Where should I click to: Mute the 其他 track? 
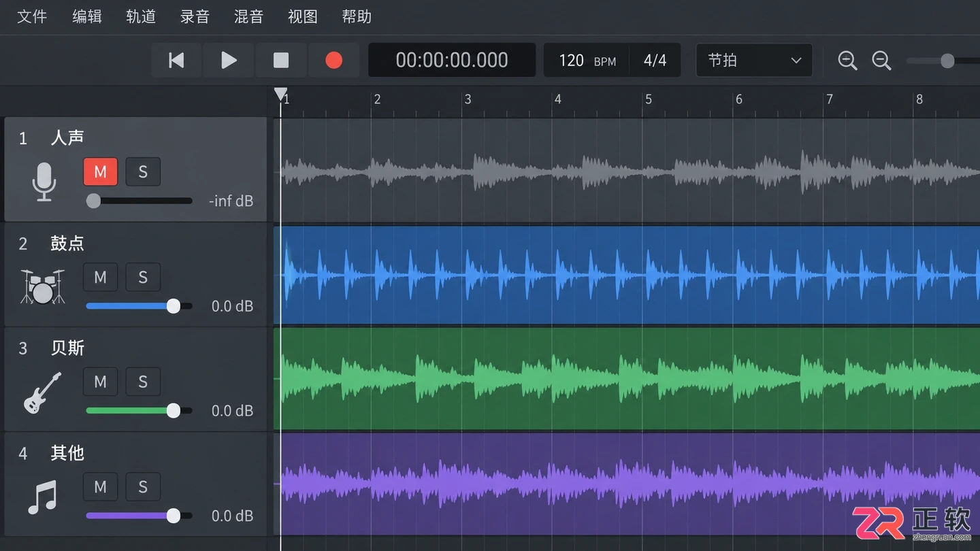point(100,486)
